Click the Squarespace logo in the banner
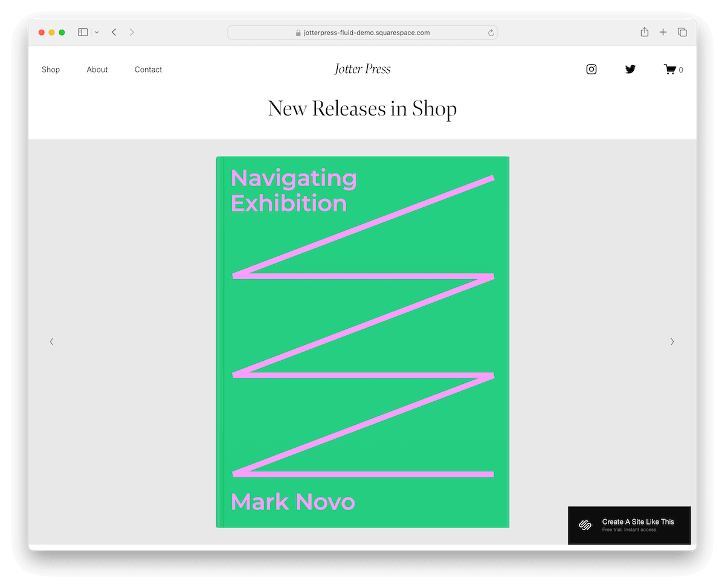This screenshot has height=588, width=725. (584, 525)
